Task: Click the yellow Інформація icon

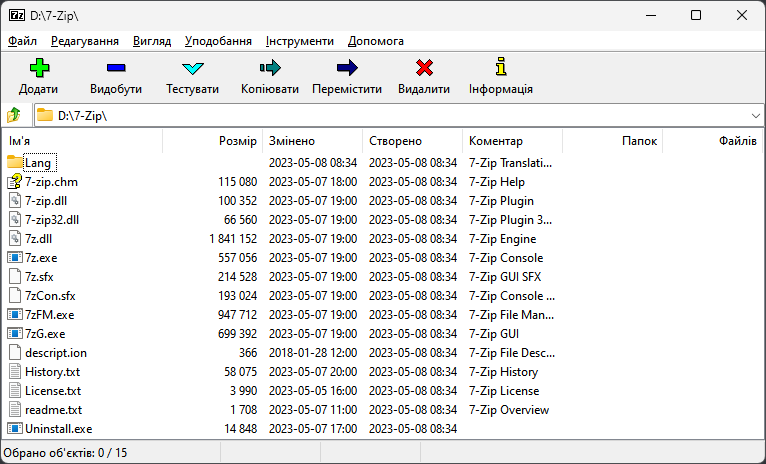Action: [501, 67]
